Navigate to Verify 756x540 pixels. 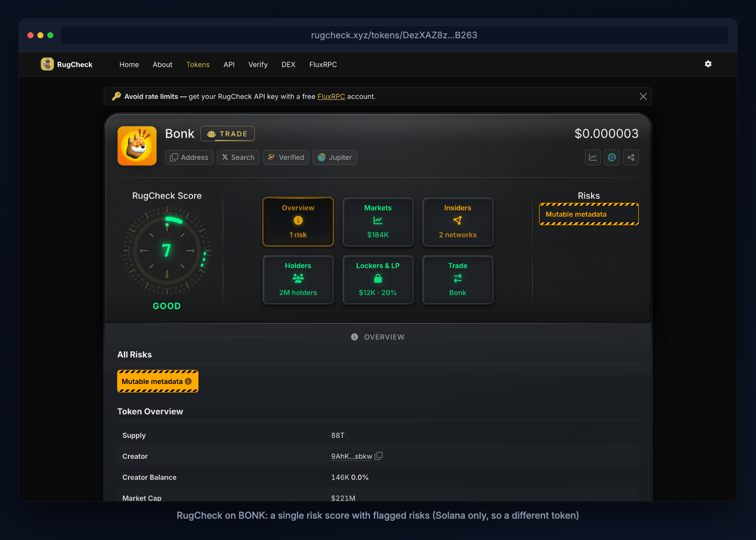258,64
